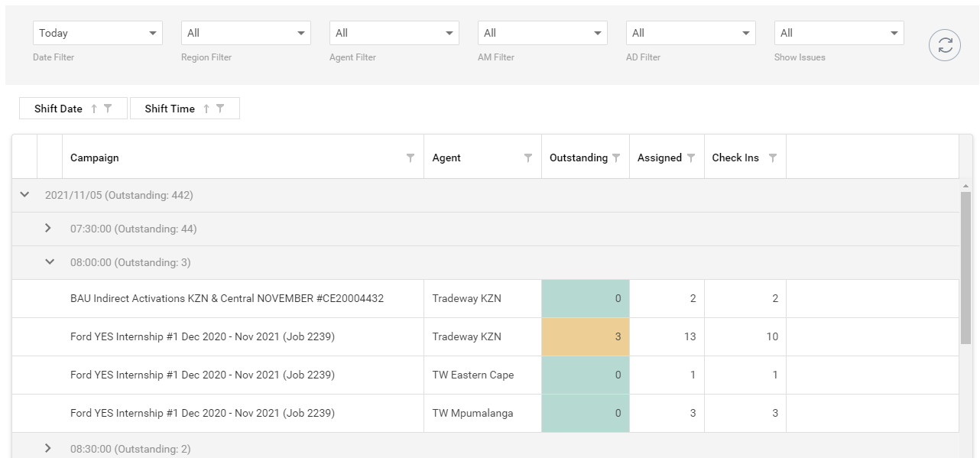The height and width of the screenshot is (458, 980).
Task: Collapse the 2021/11/05 date group
Action: point(24,195)
